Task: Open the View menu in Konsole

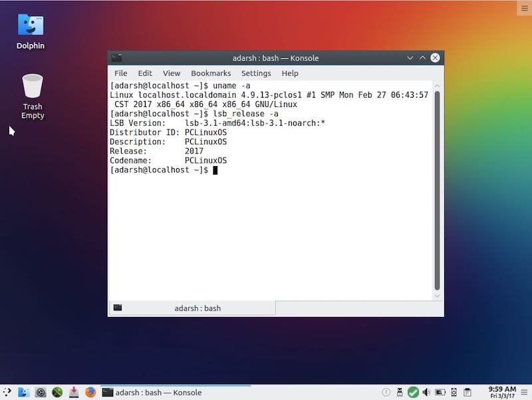Action: click(x=172, y=73)
